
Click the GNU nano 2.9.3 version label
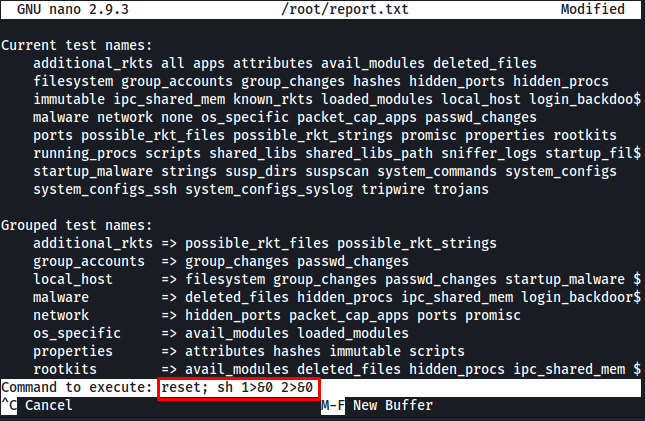pos(73,9)
